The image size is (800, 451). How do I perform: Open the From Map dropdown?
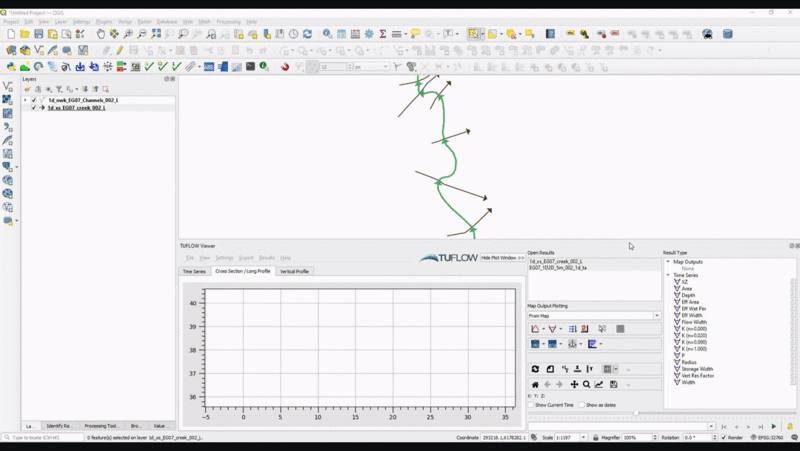(594, 316)
